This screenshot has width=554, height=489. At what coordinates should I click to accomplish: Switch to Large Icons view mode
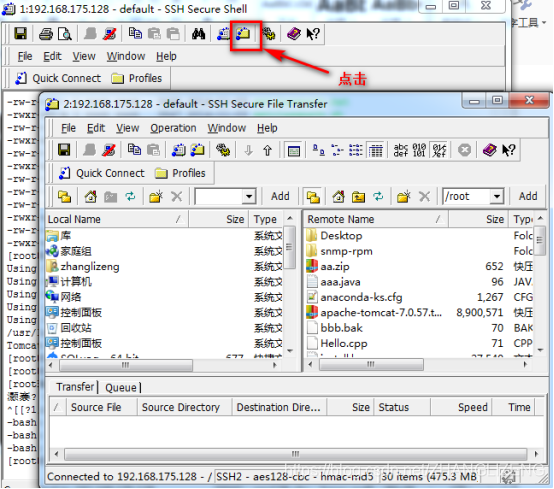click(x=318, y=150)
